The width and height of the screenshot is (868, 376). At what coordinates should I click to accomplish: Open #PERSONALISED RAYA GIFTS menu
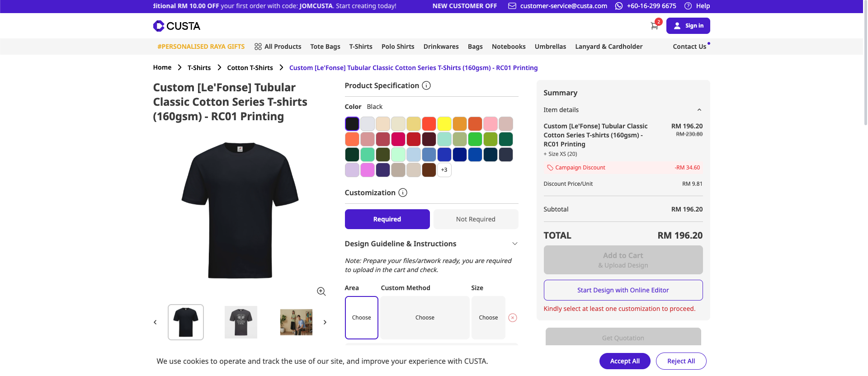(x=201, y=47)
